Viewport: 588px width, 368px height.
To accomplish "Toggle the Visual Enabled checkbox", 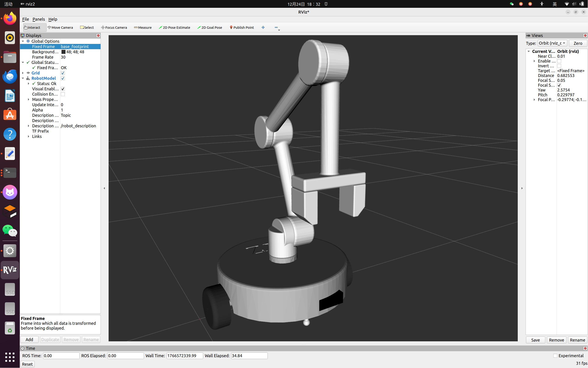I will click(63, 89).
